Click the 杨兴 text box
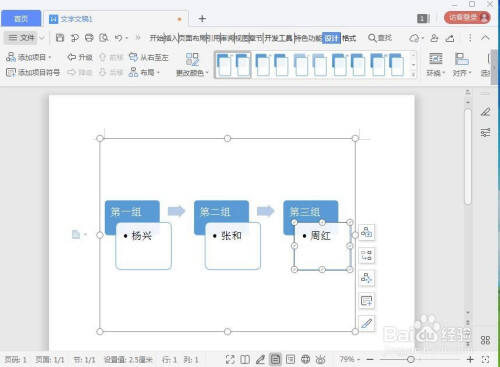 click(x=144, y=246)
